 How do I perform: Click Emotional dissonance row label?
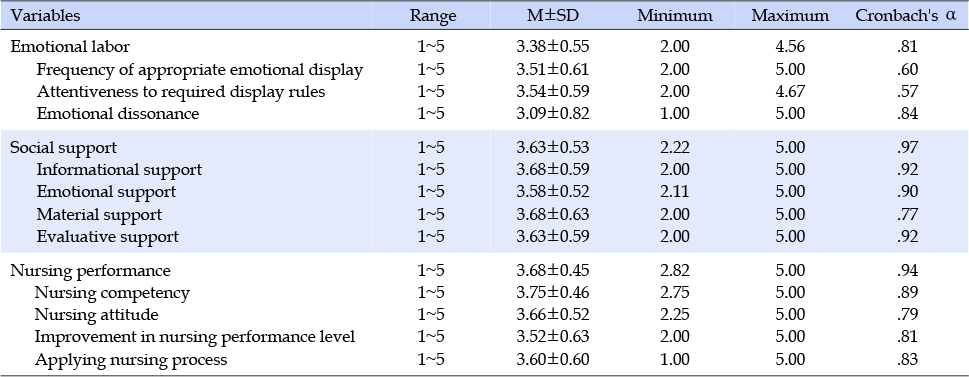(118, 114)
